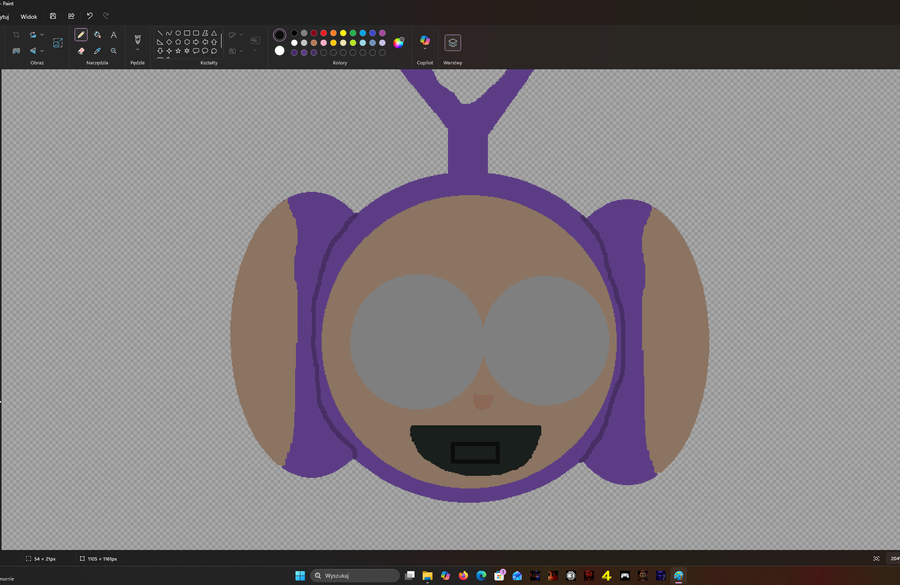
Task: Pick the Triangle shape
Action: pyautogui.click(x=214, y=33)
